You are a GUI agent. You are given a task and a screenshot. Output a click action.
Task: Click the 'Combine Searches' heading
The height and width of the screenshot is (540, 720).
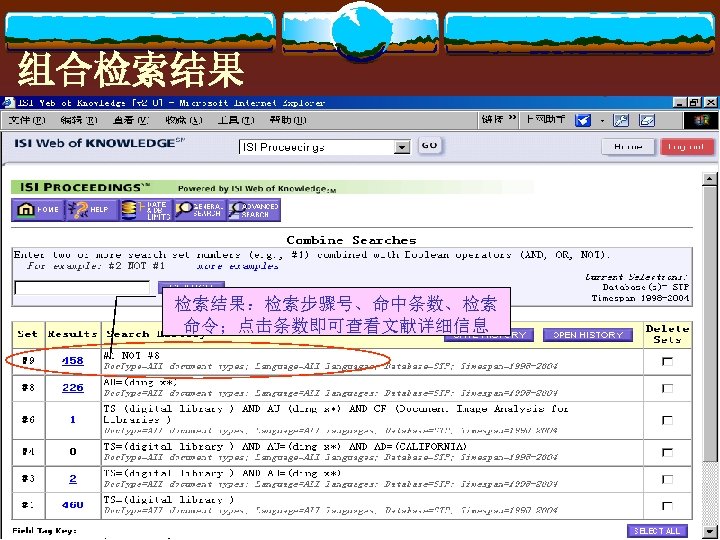(351, 240)
